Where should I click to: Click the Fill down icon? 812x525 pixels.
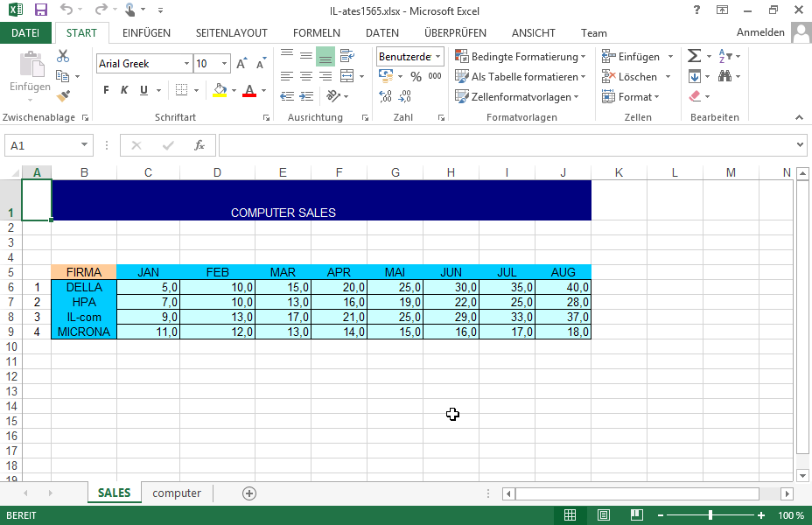tap(695, 77)
